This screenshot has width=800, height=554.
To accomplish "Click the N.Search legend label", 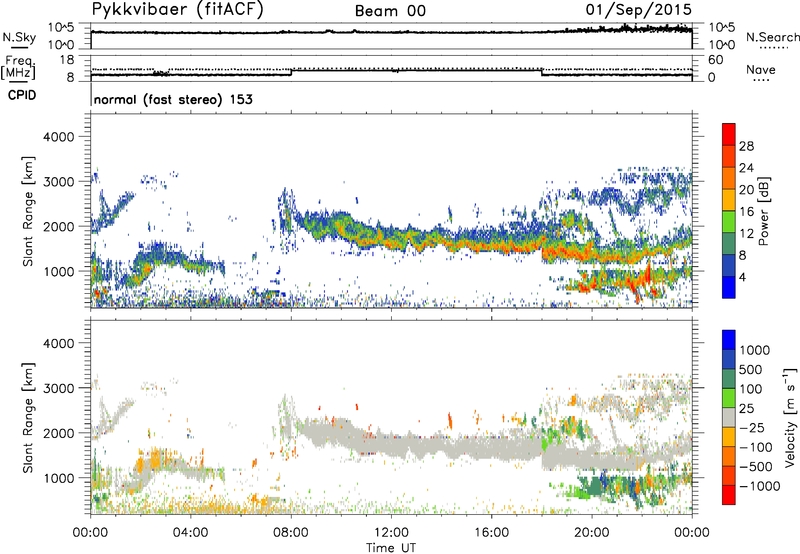I will (772, 37).
